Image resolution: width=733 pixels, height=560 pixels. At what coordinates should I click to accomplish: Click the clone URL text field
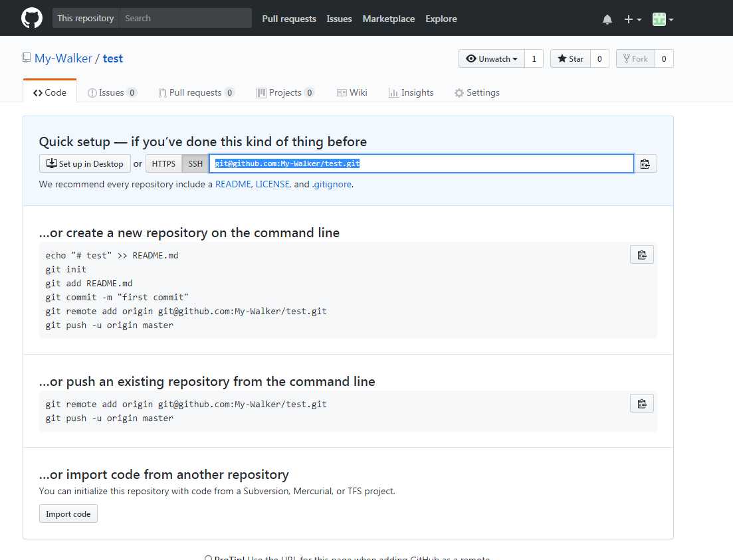[x=422, y=163]
